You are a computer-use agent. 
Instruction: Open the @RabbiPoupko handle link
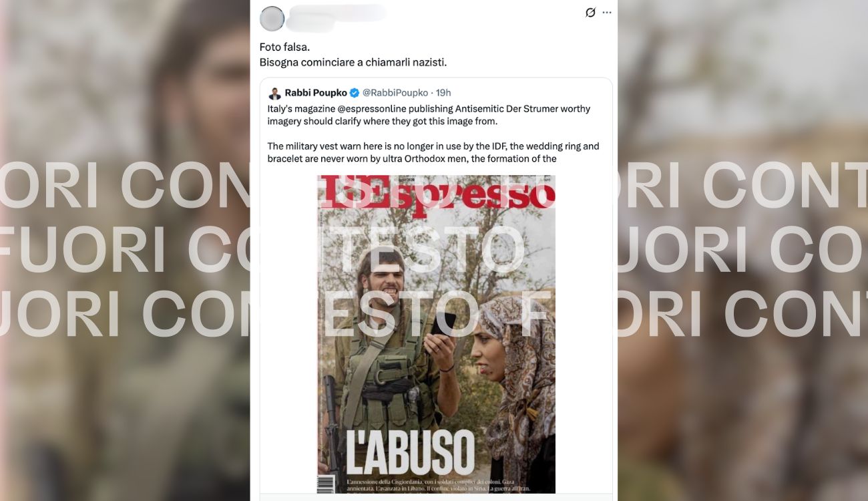pyautogui.click(x=395, y=93)
